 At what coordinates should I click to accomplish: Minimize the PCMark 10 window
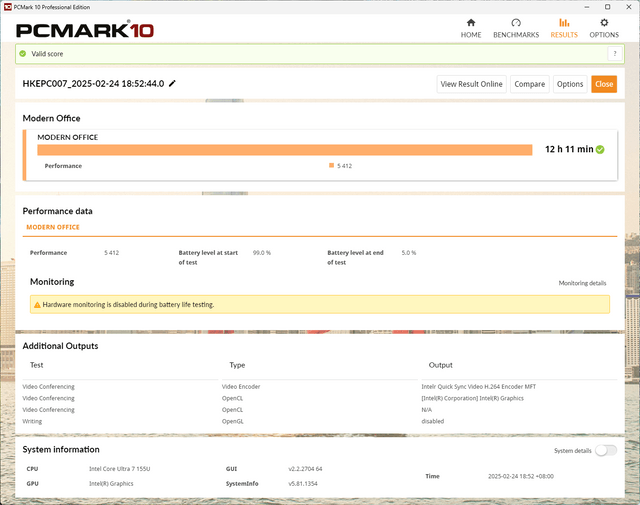coord(587,7)
